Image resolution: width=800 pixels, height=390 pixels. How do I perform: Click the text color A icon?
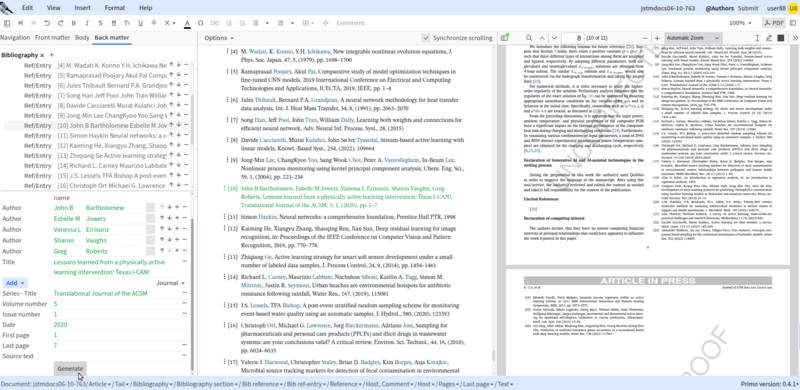(x=187, y=23)
